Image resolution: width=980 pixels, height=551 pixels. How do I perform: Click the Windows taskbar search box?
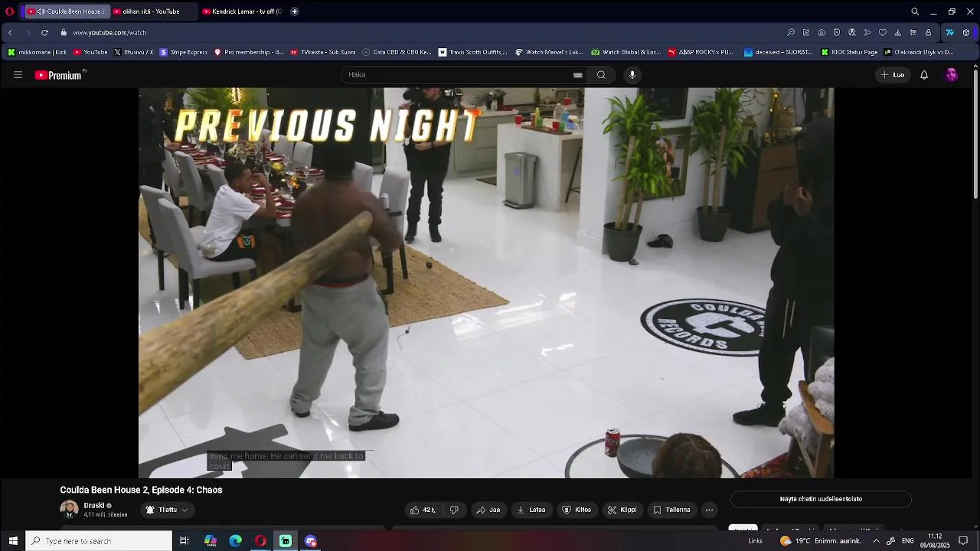[99, 541]
